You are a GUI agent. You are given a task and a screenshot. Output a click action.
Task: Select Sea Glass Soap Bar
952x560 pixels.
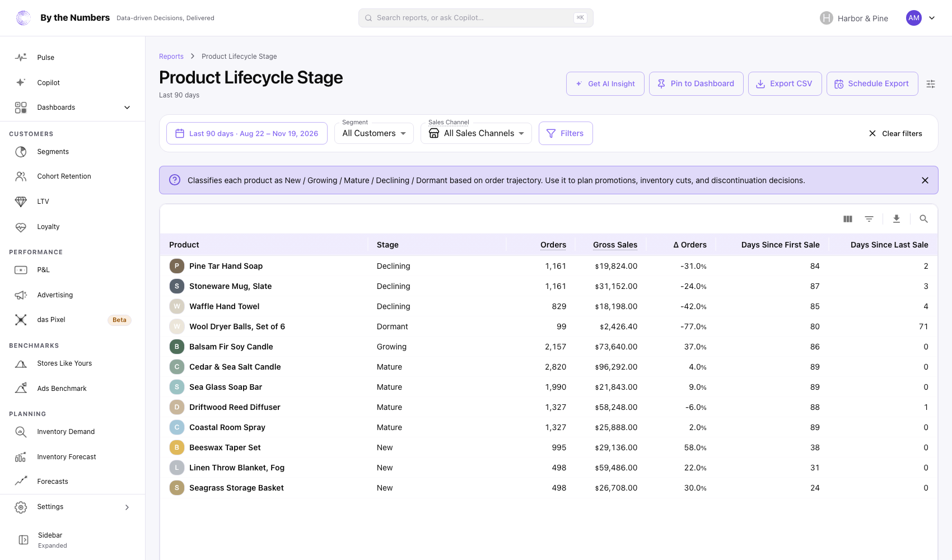226,387
